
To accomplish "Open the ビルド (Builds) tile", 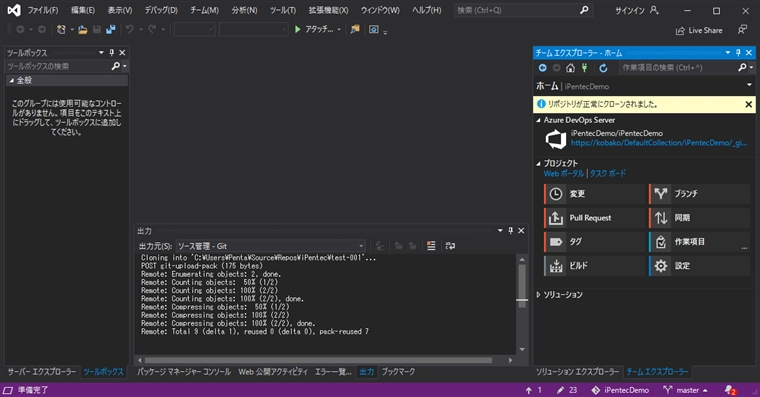I will pyautogui.click(x=595, y=266).
